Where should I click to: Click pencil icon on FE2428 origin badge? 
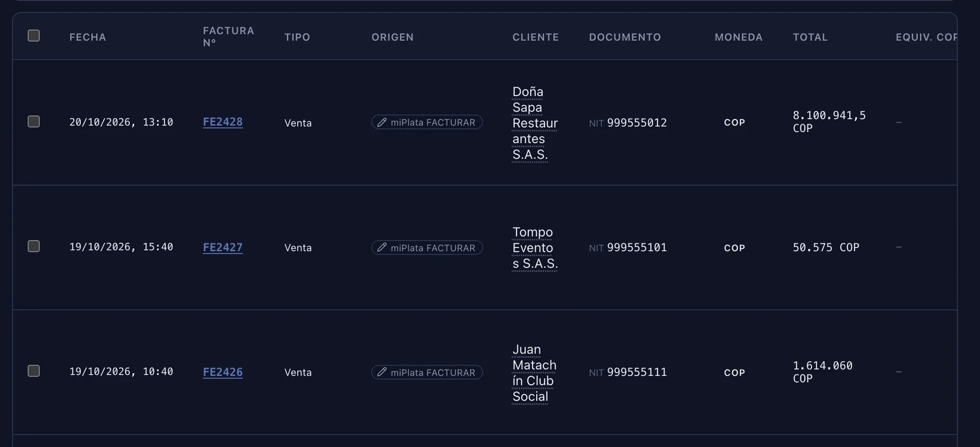[381, 122]
